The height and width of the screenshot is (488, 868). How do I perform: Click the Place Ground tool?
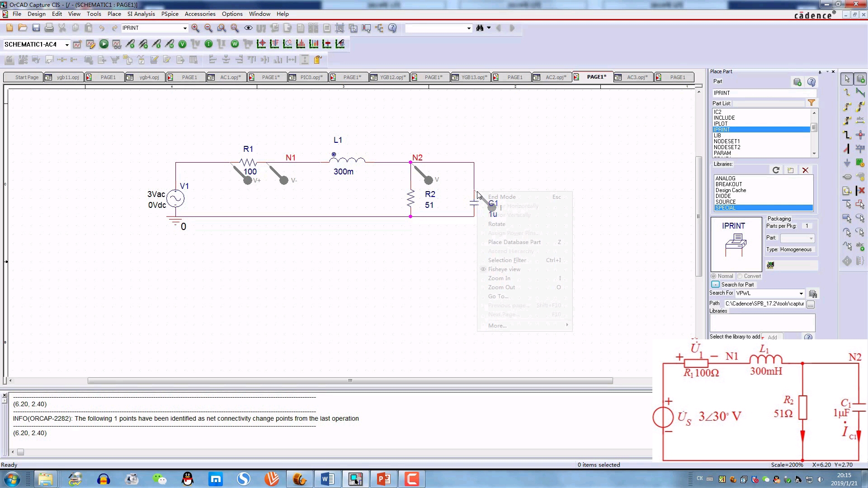click(847, 163)
